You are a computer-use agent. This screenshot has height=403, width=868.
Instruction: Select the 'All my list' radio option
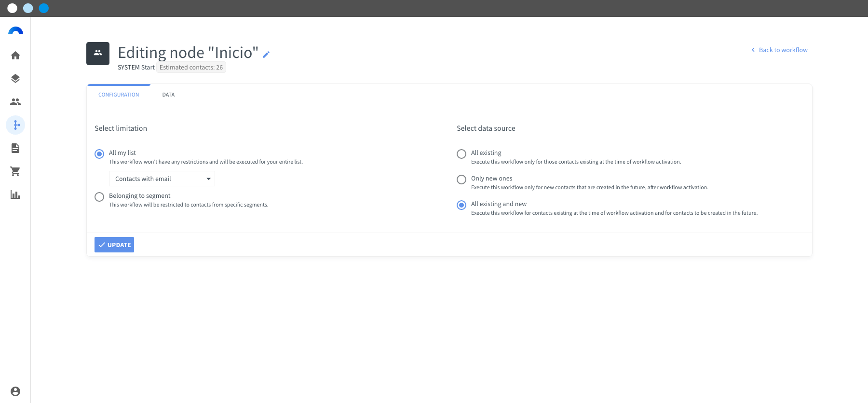click(x=99, y=154)
